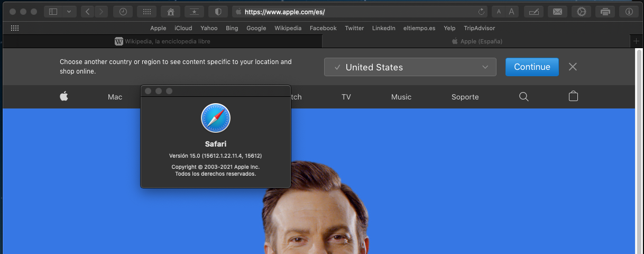The image size is (644, 254).
Task: Open the eltiempo.es bookmark
Action: click(x=419, y=28)
